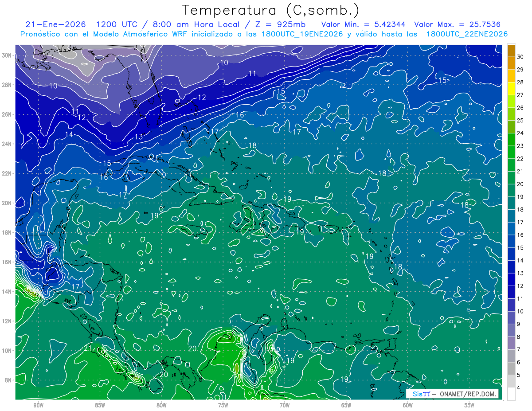Click the "14" contour label on the map

[69, 134]
